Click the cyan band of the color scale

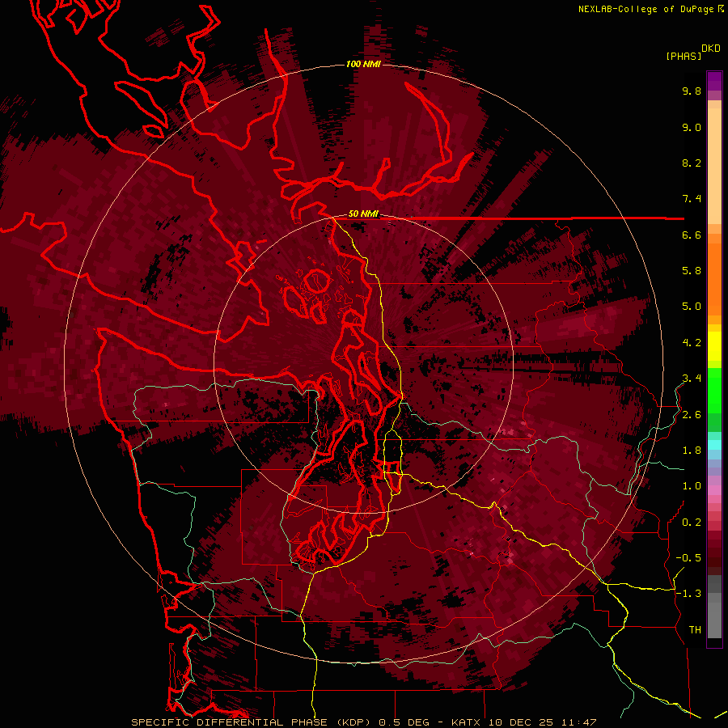[x=714, y=444]
